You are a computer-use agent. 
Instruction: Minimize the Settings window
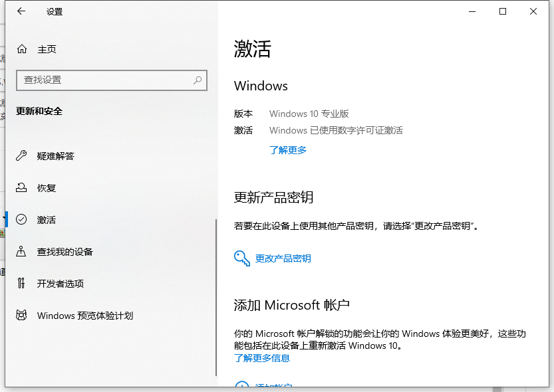pos(472,11)
